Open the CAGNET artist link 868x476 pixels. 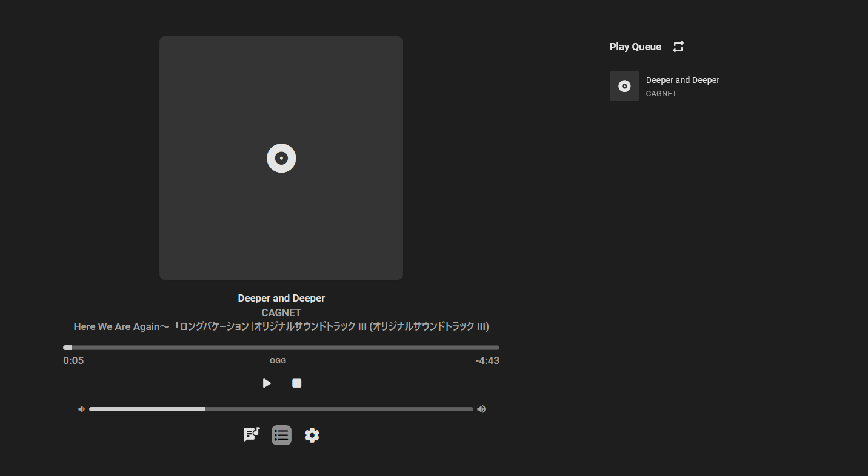pos(281,312)
